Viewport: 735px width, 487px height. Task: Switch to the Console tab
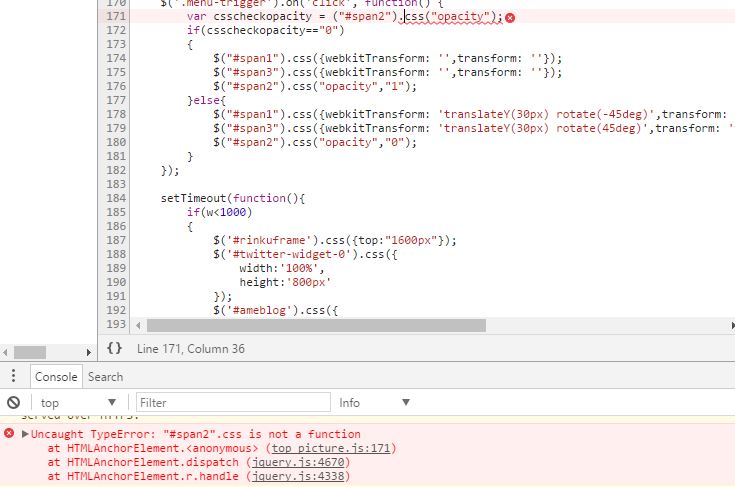point(56,377)
